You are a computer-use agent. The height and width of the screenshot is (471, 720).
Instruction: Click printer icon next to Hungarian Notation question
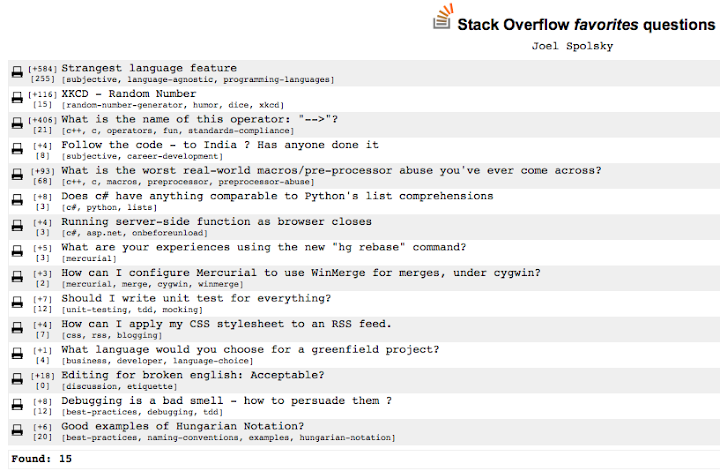[17, 431]
